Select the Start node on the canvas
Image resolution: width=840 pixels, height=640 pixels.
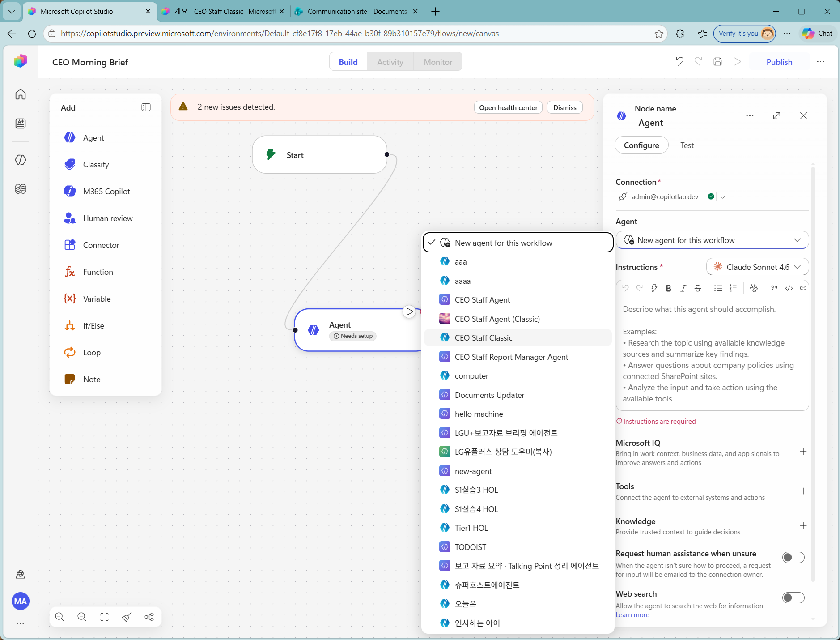click(319, 155)
